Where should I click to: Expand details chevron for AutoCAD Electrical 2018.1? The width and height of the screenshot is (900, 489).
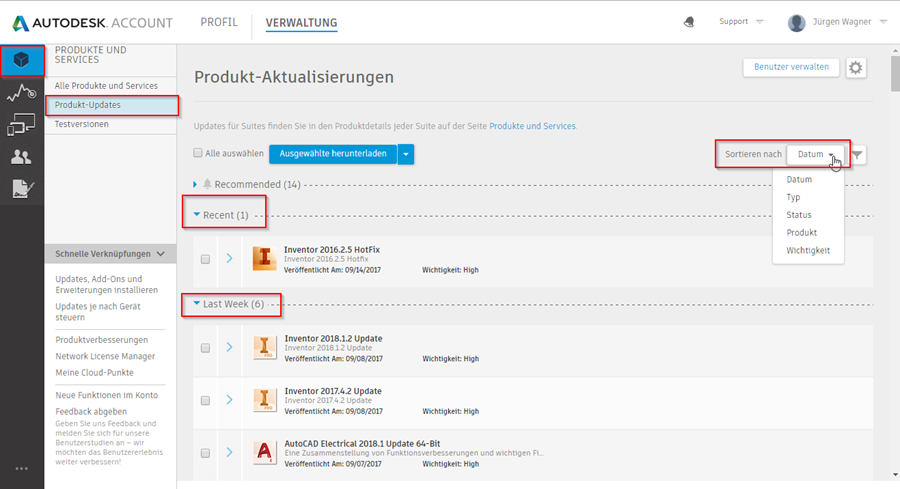click(230, 452)
